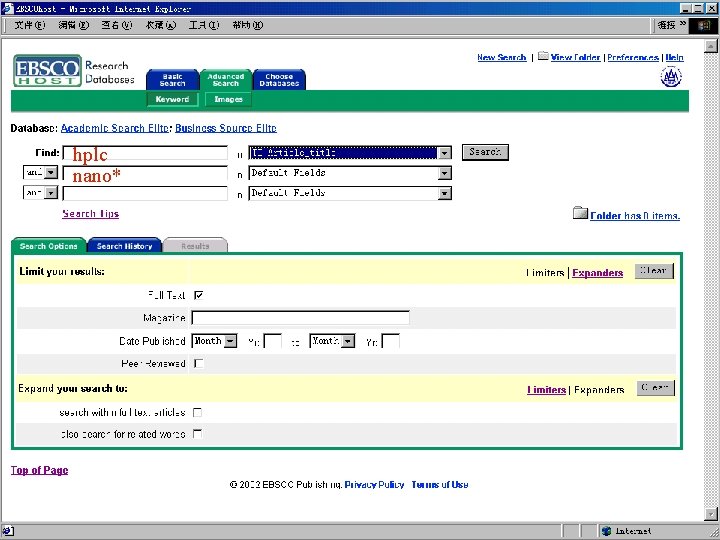
Task: Open the File menu (文件)
Action: (x=29, y=25)
